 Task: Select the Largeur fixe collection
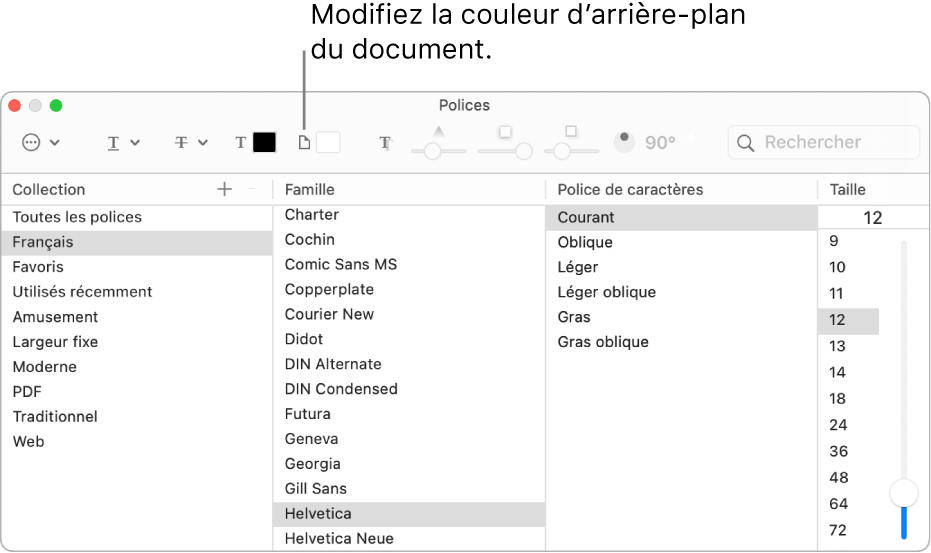point(55,342)
